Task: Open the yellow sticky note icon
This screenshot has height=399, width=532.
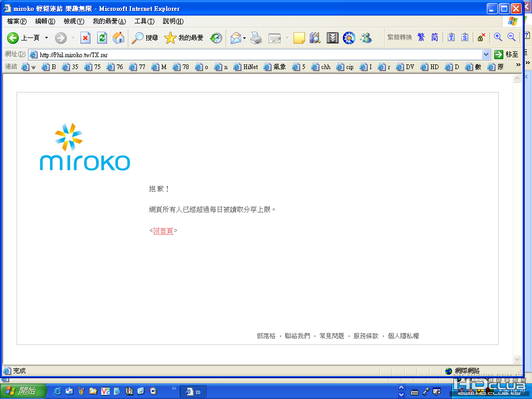Action: [299, 37]
